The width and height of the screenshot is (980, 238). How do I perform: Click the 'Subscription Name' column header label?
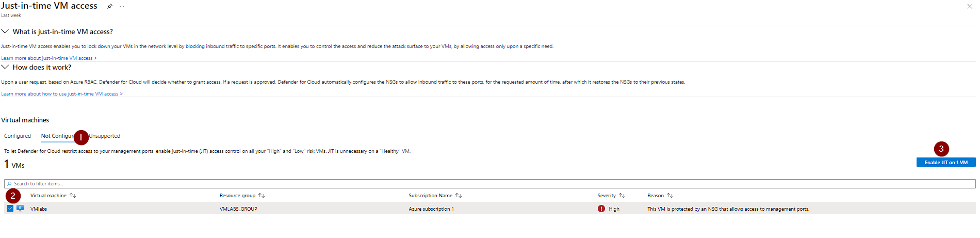click(431, 196)
